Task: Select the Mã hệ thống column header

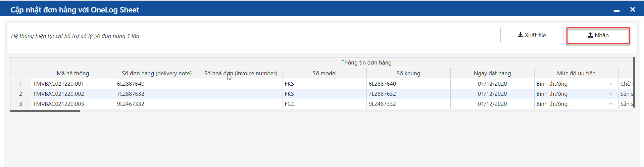Action: click(x=73, y=73)
